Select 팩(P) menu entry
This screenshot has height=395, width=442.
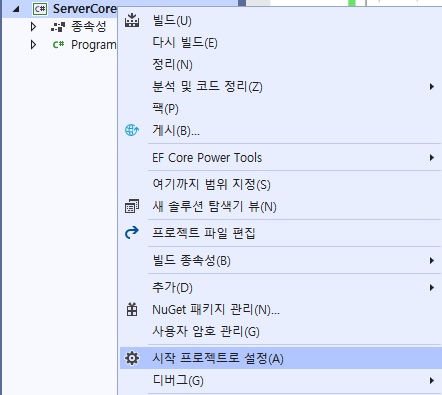280,108
